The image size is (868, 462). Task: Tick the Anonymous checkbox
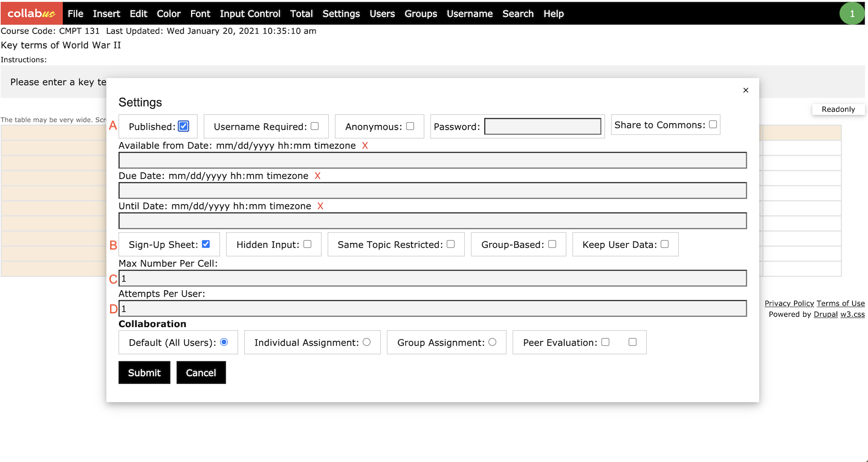(410, 126)
